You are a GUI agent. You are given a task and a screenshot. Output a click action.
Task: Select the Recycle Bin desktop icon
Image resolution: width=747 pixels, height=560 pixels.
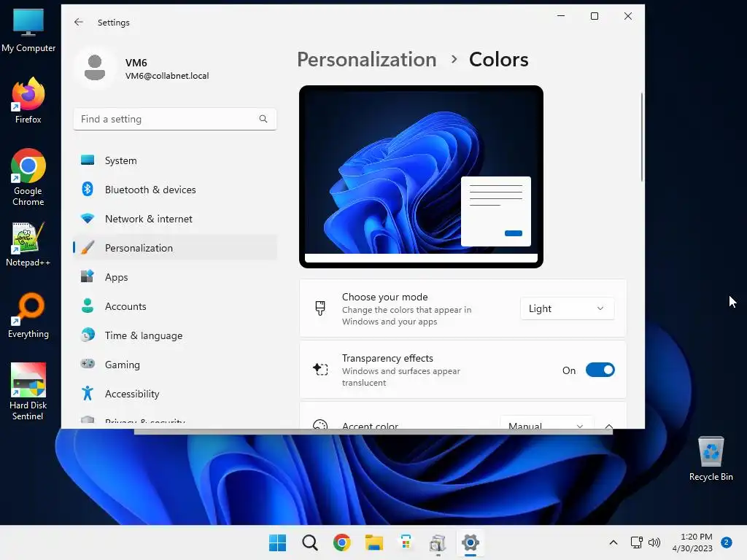711,459
